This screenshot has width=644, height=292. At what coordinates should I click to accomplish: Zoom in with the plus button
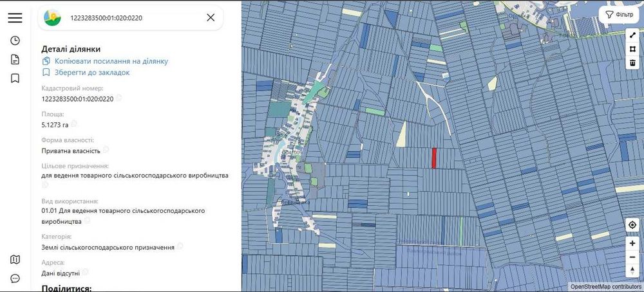(x=632, y=243)
